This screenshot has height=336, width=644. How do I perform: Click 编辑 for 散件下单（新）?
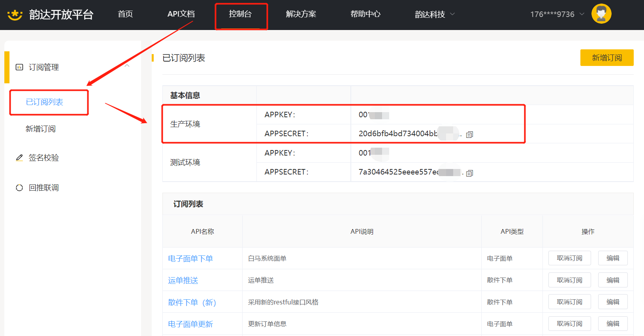pyautogui.click(x=613, y=302)
